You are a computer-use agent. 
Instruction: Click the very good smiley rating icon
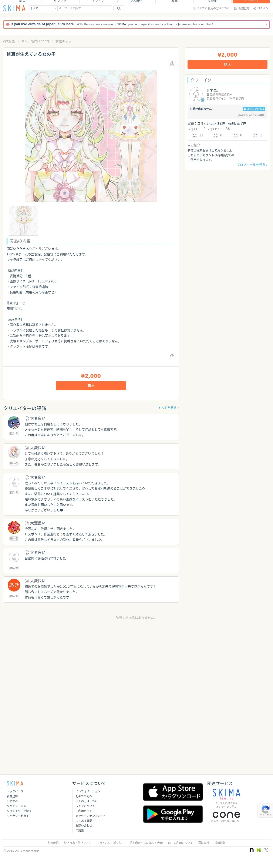pyautogui.click(x=194, y=135)
